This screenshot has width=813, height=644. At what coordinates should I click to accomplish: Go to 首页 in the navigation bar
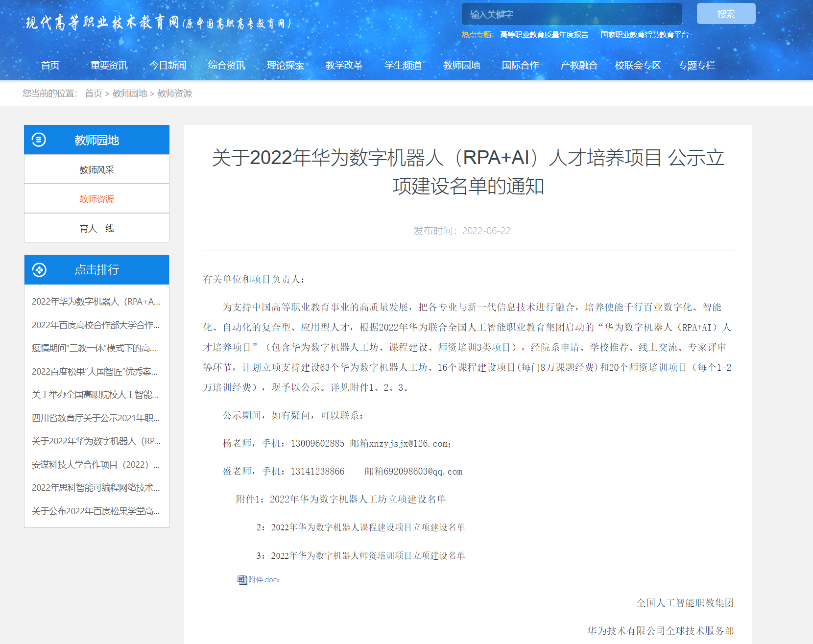tap(50, 65)
